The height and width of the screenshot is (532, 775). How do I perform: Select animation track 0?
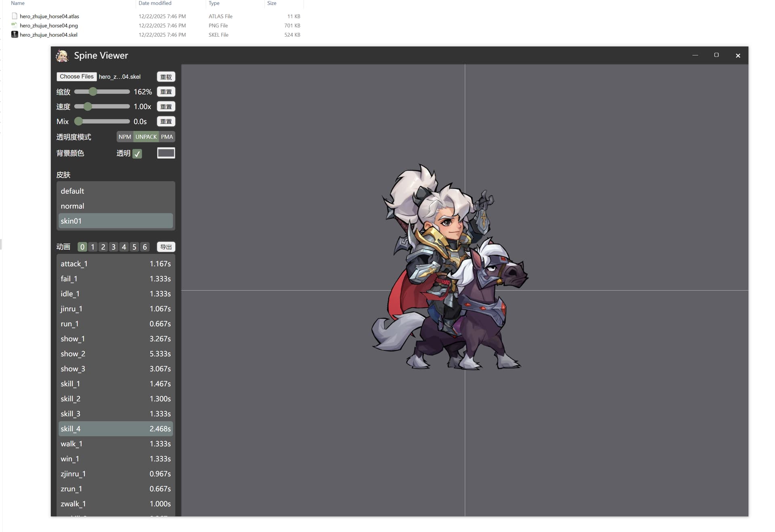[x=82, y=247]
